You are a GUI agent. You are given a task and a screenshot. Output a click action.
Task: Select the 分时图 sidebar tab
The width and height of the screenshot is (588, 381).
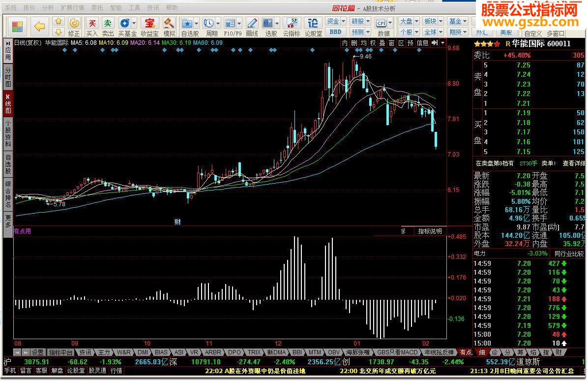[8, 77]
